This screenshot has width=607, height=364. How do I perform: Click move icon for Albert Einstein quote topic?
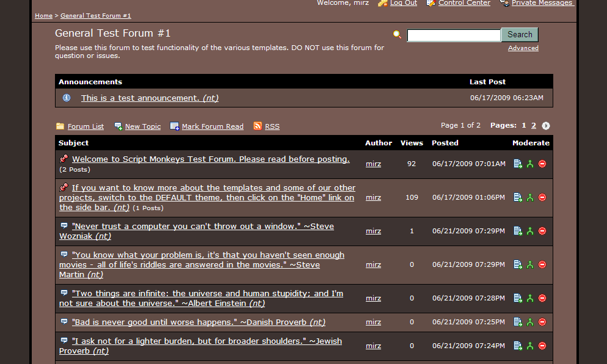tap(518, 298)
